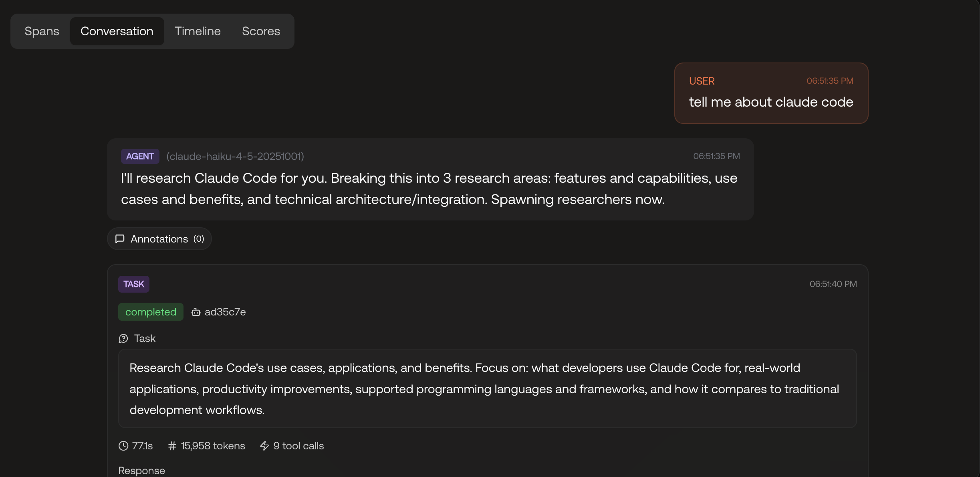Viewport: 980px width, 477px height.
Task: Click the 9 tool calls metric
Action: (x=298, y=446)
